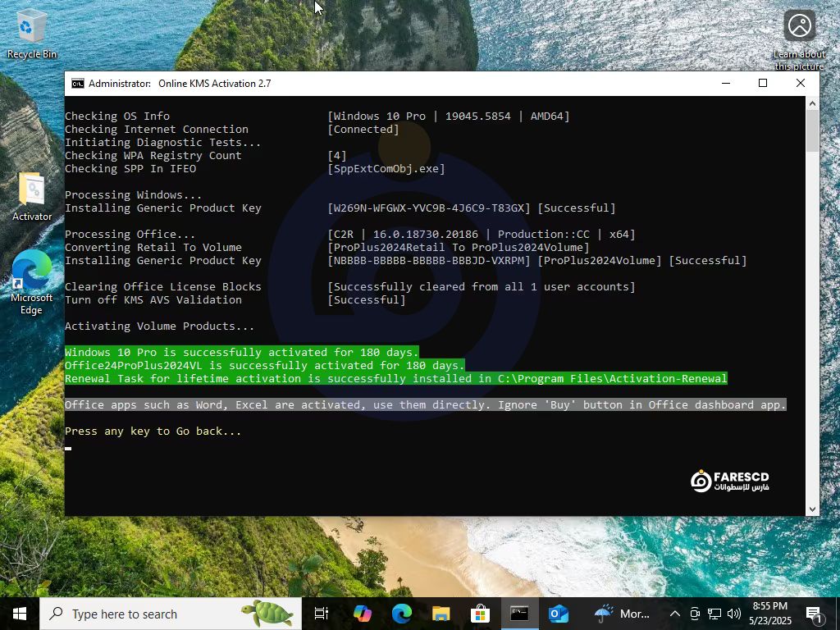Click the window title 'Online KMS Activation 2.7'
The image size is (840, 630).
point(215,84)
